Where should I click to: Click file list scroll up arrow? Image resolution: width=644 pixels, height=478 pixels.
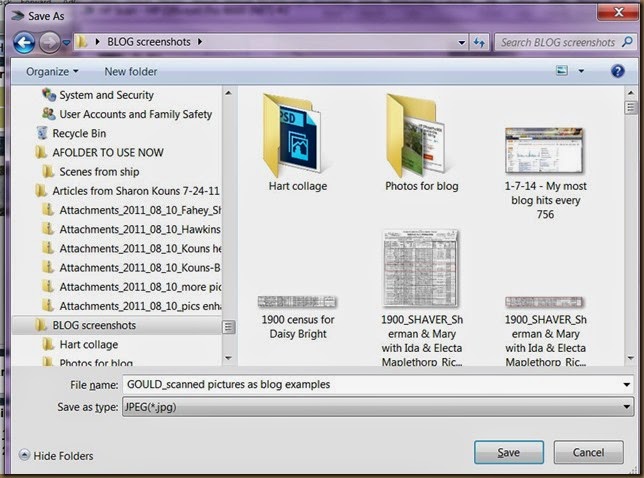coord(630,93)
